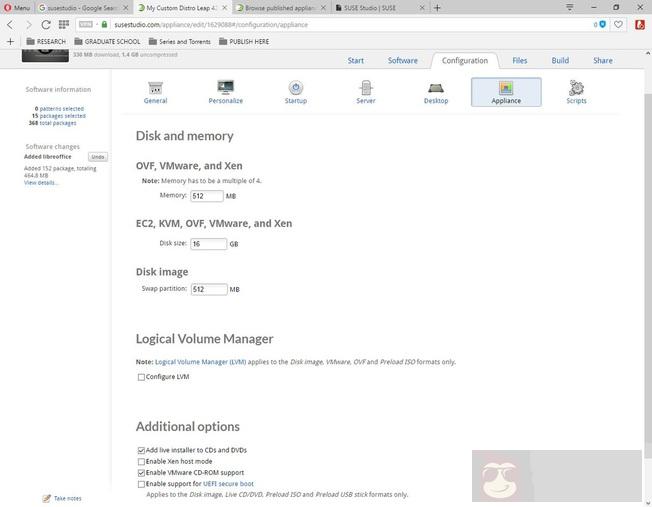Select the Configuration tab

point(465,61)
